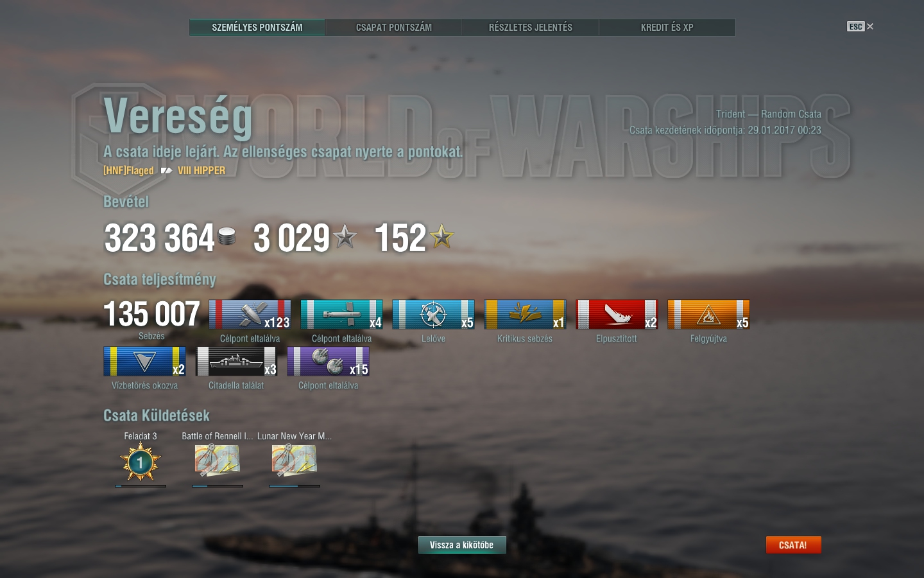The height and width of the screenshot is (578, 924).
Task: Click the aircraft shot down ribbon x5
Action: (433, 315)
